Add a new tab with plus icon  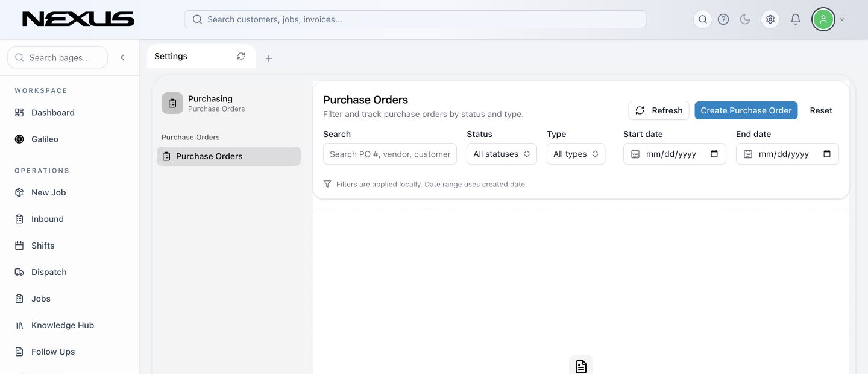tap(269, 59)
